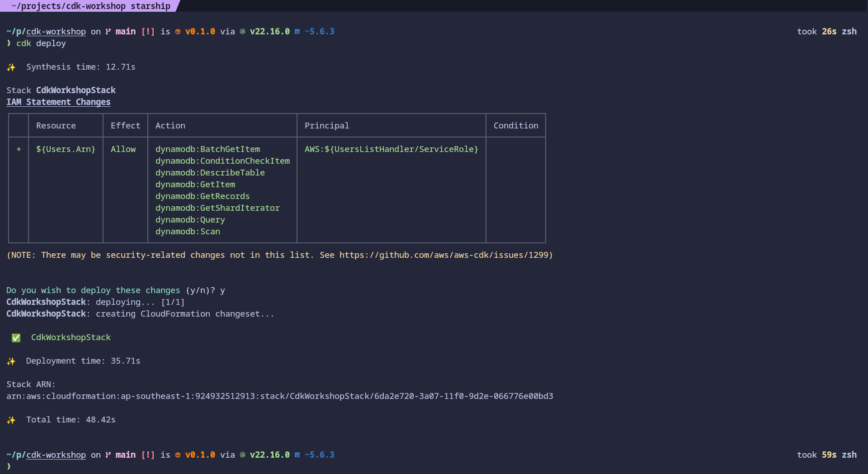Click the cdk-workshop path link in top prompt
This screenshot has height=474, width=868.
(x=56, y=32)
